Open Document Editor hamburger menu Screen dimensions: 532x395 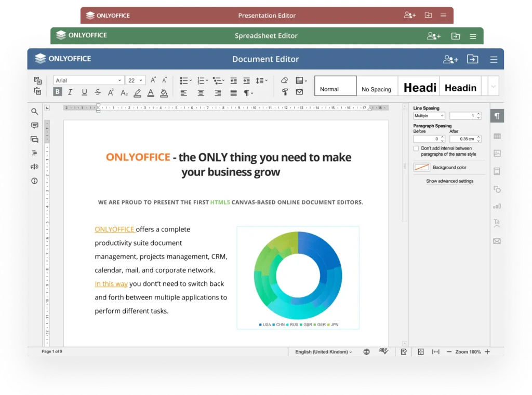494,59
